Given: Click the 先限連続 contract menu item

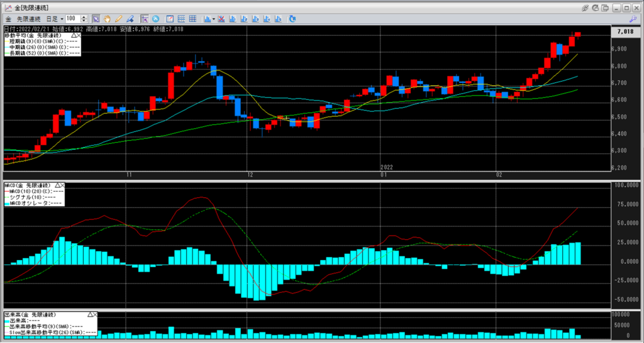Looking at the screenshot, I should click(28, 19).
